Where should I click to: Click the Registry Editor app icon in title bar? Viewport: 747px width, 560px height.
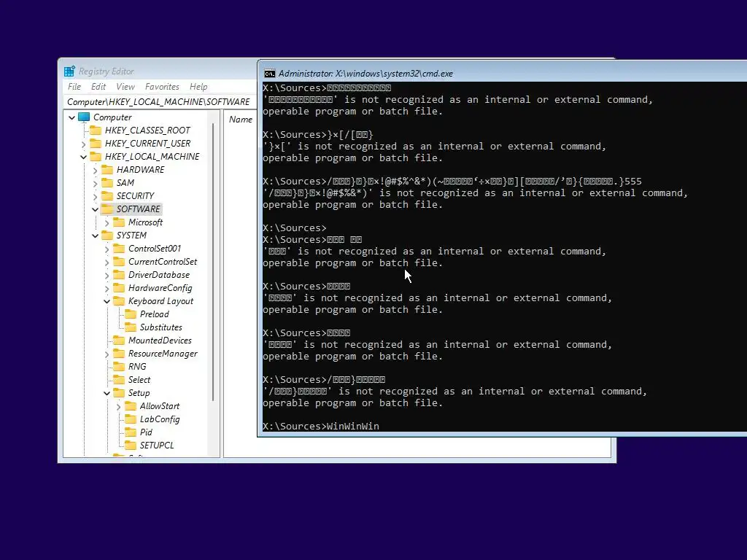point(69,71)
